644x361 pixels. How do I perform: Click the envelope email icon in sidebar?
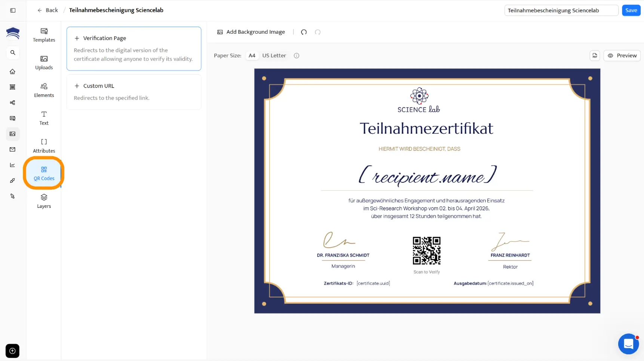[13, 149]
